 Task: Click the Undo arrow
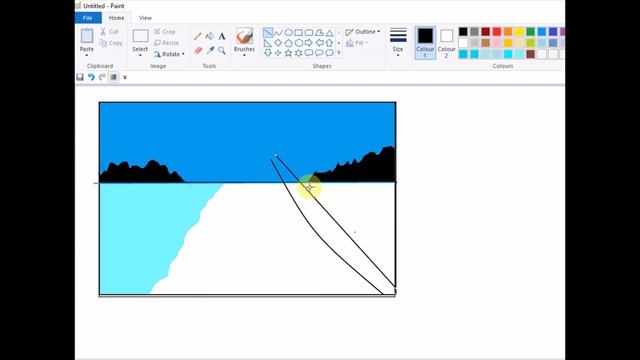click(91, 77)
